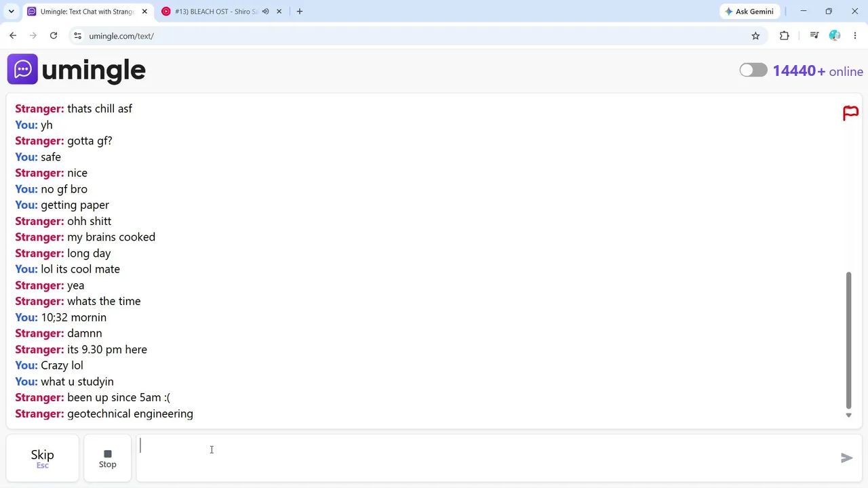Click the message '10;32 mornin'
Screen dimensions: 868x488
(x=73, y=317)
